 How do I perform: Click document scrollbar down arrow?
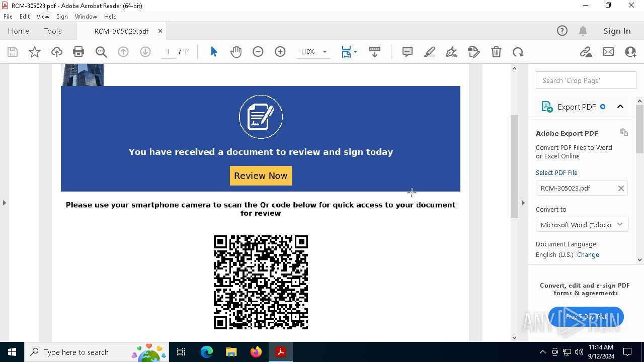coord(514,338)
